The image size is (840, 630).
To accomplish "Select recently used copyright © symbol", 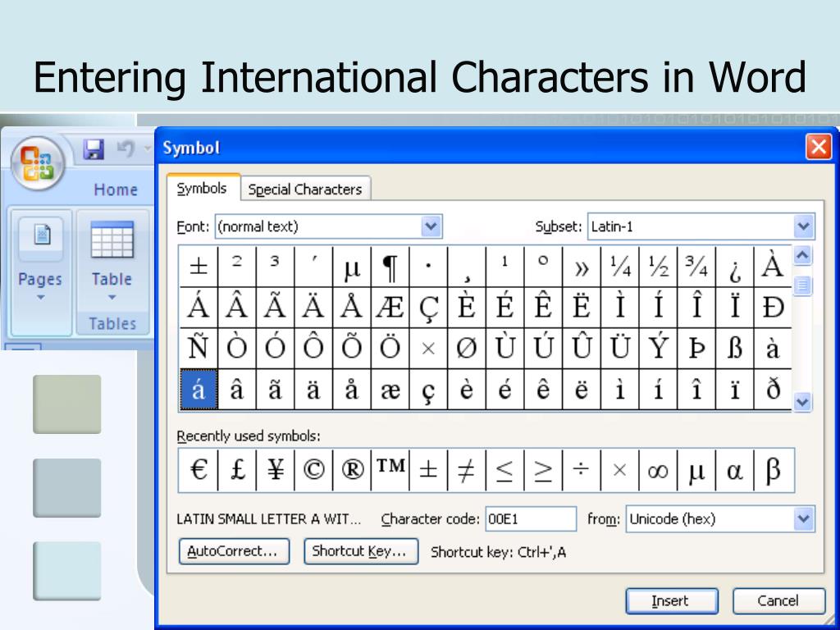I will click(x=313, y=470).
